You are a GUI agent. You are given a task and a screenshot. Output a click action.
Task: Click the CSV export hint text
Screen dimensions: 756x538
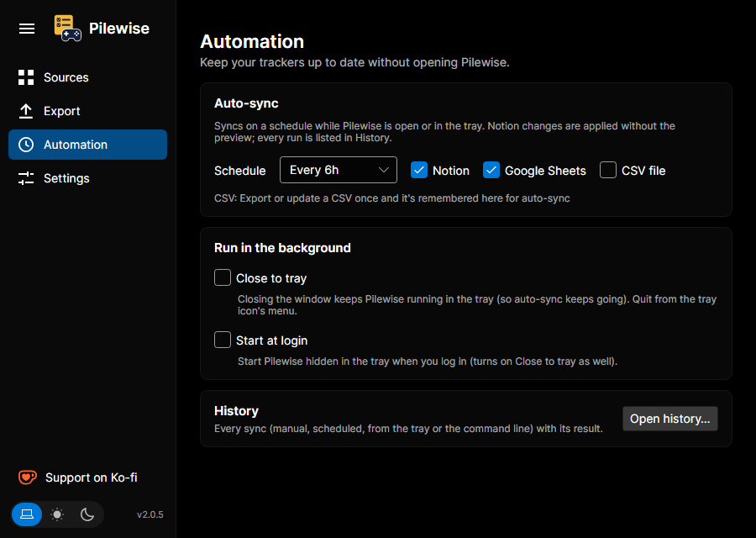(x=392, y=198)
